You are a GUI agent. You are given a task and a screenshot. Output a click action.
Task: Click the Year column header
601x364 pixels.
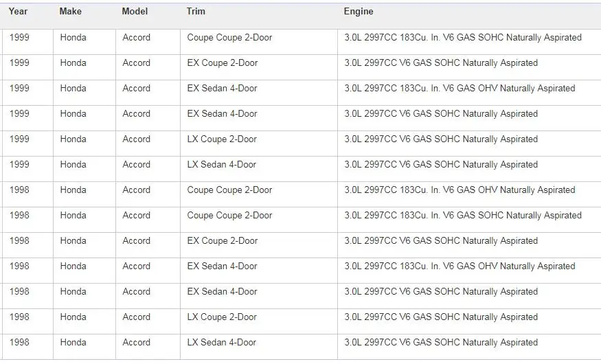point(18,12)
